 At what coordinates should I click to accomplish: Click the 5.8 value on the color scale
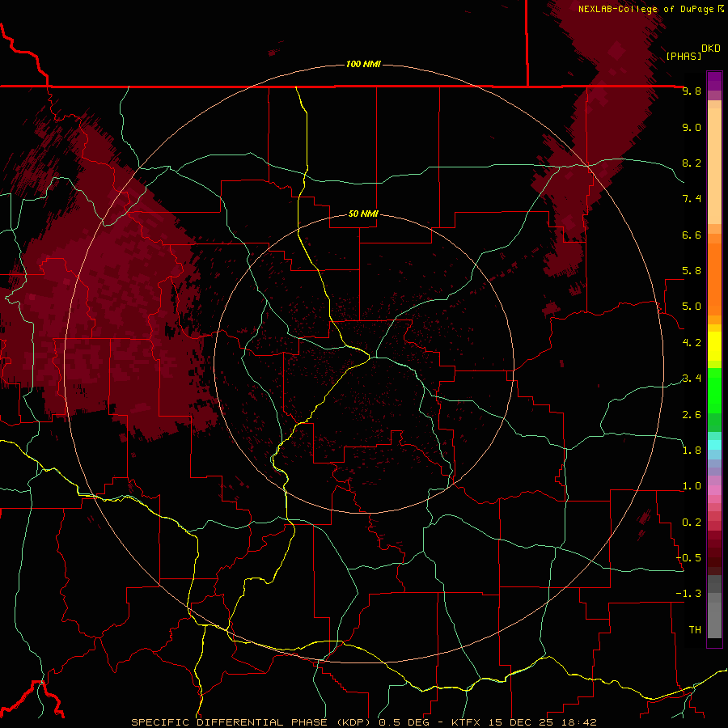692,271
